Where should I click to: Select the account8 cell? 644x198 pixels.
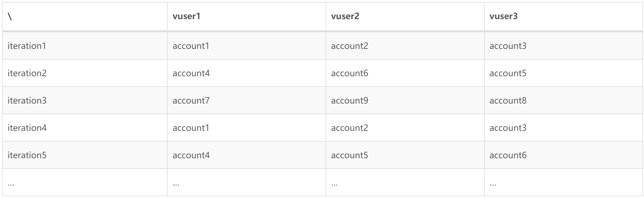point(508,101)
